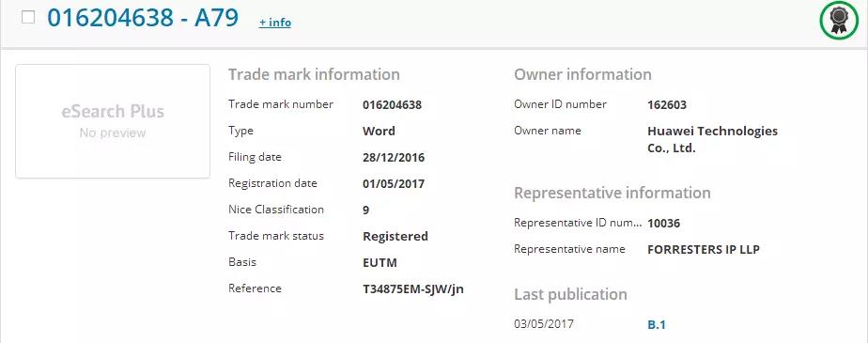The image size is (868, 343).
Task: Select the Nice Classification value 9
Action: pyautogui.click(x=366, y=210)
